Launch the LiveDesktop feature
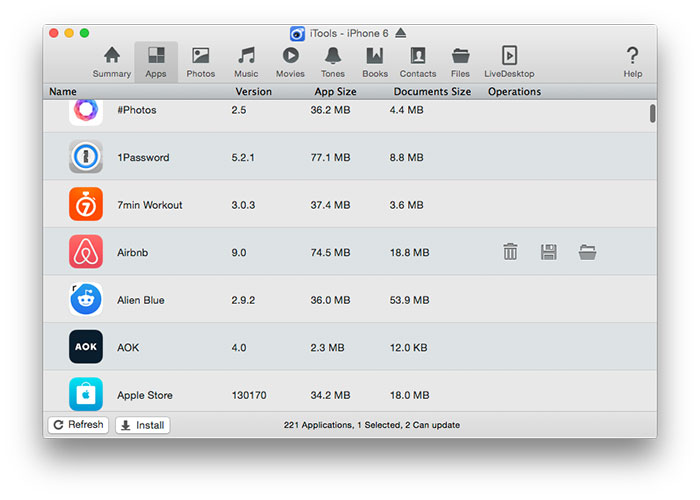 click(509, 62)
